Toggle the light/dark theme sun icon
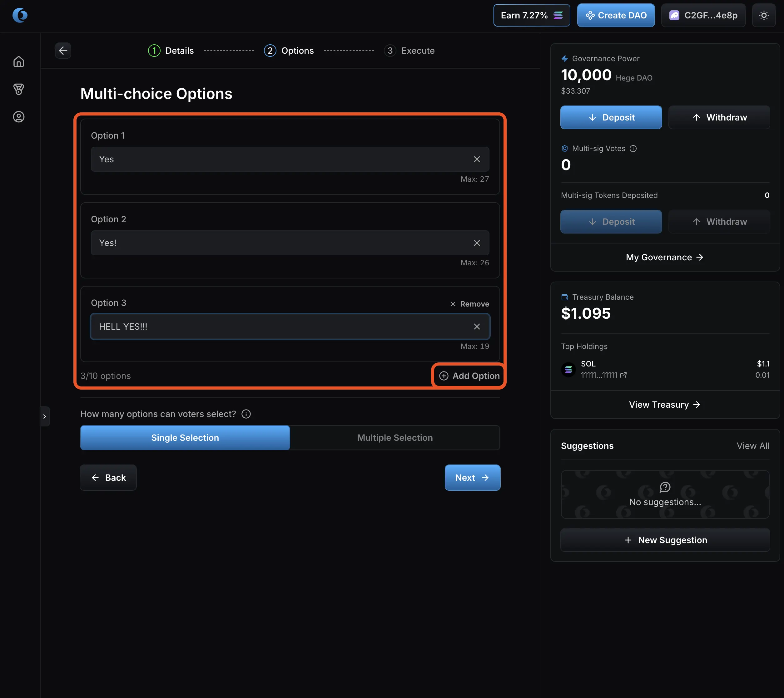The height and width of the screenshot is (698, 784). 764,15
